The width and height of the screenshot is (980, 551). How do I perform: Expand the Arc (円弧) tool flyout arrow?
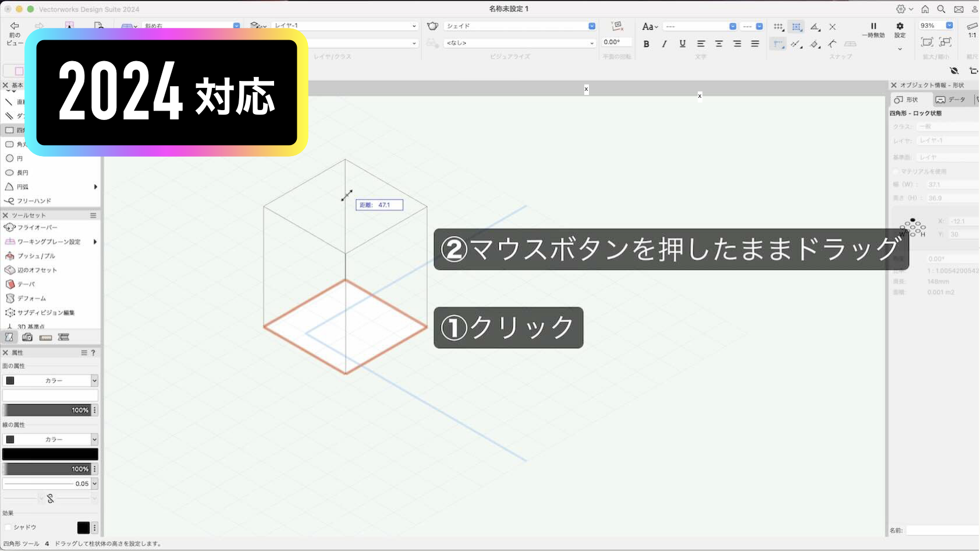95,187
